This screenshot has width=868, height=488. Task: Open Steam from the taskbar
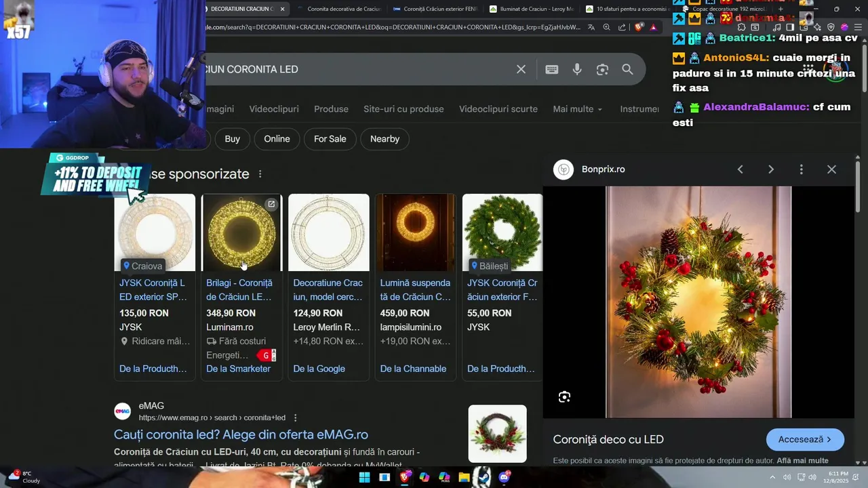point(484,477)
